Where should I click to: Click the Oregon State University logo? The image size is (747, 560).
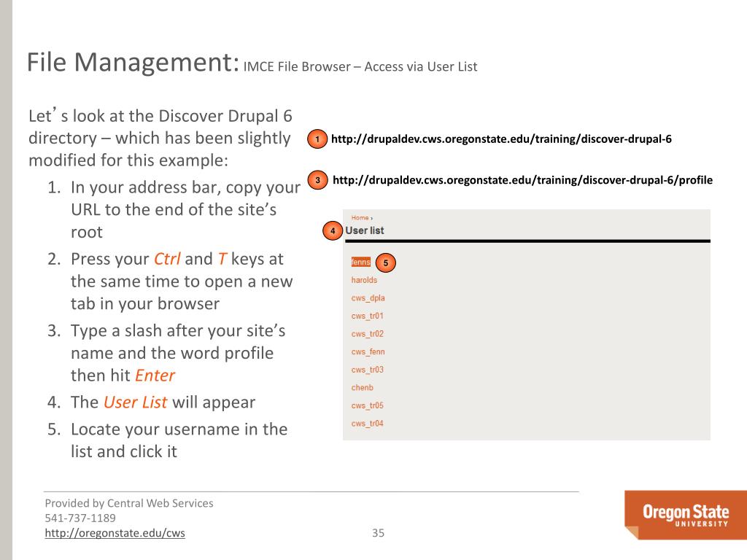click(686, 515)
